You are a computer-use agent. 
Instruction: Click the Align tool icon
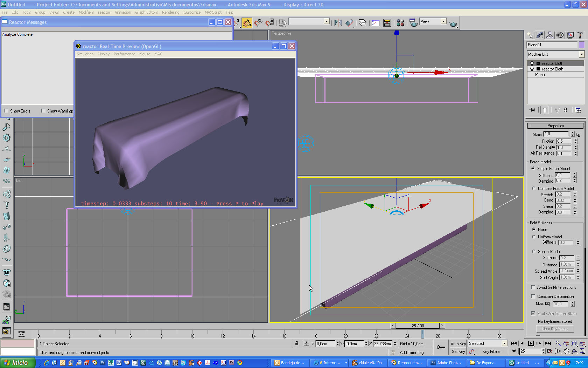pyautogui.click(x=349, y=23)
